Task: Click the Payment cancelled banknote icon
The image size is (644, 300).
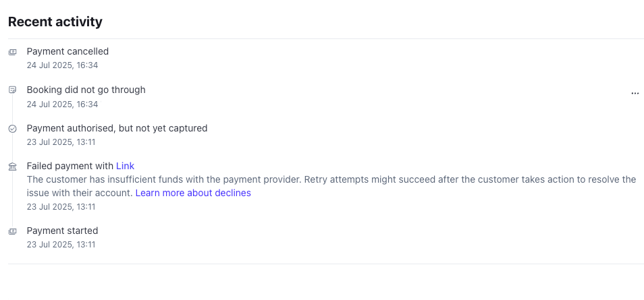Action: [13, 52]
